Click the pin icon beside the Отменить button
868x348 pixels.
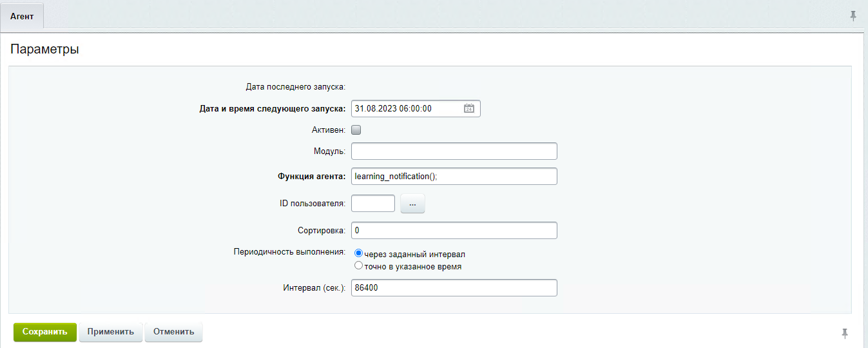845,333
